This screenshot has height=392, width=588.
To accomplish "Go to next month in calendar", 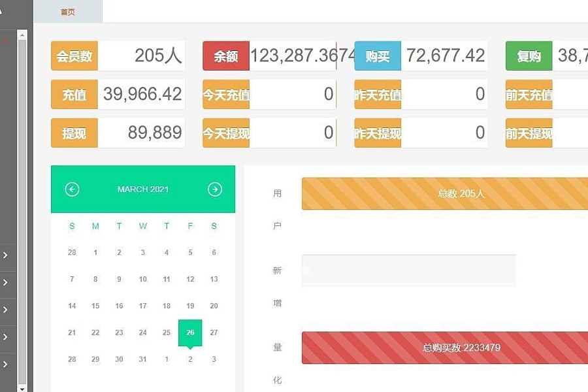I will 215,189.
